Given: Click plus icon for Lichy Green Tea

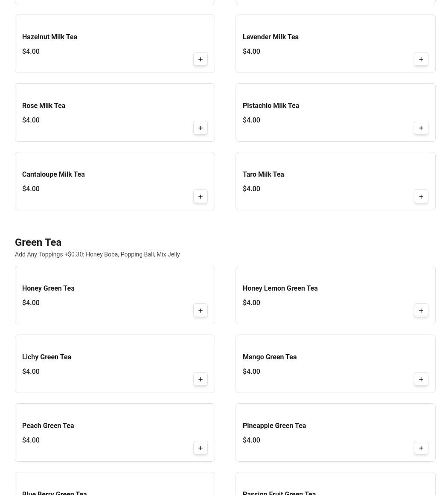Looking at the screenshot, I should coord(200,379).
